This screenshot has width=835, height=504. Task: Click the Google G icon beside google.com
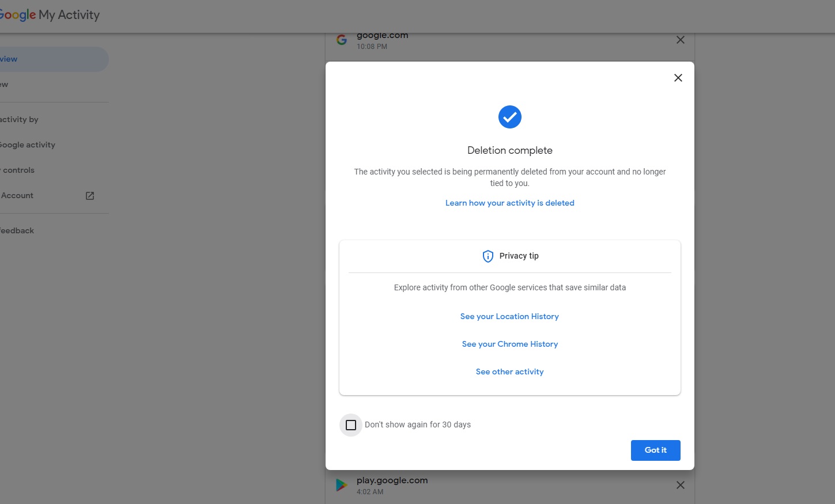(342, 40)
